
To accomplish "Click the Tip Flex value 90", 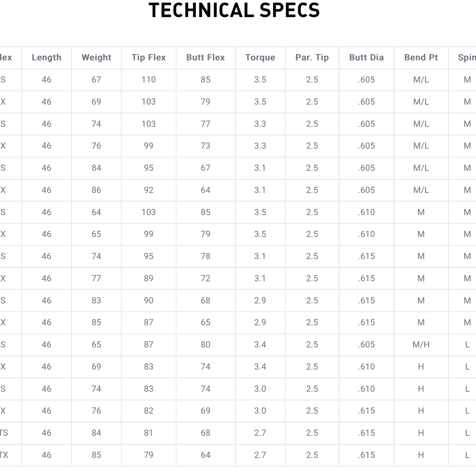I will tap(148, 300).
